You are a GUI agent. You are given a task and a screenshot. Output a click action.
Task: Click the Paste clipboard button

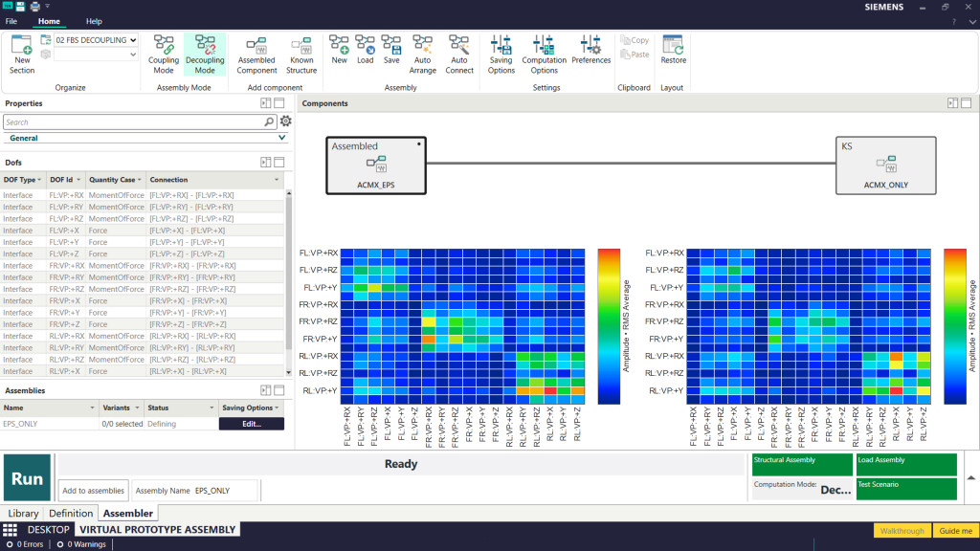[x=635, y=55]
